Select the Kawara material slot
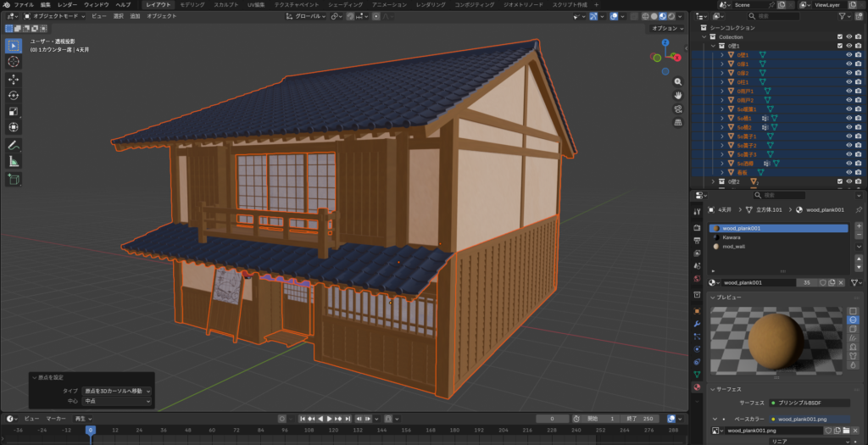 (x=731, y=238)
